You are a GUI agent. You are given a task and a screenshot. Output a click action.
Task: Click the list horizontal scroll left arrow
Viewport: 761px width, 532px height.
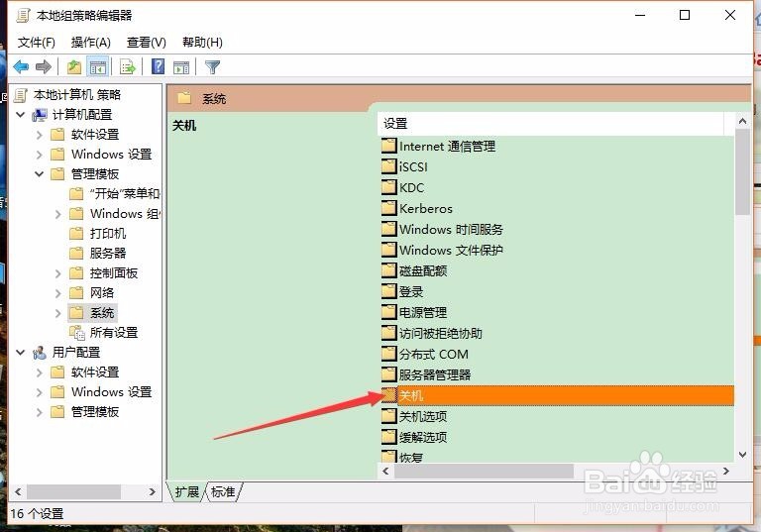coord(385,471)
